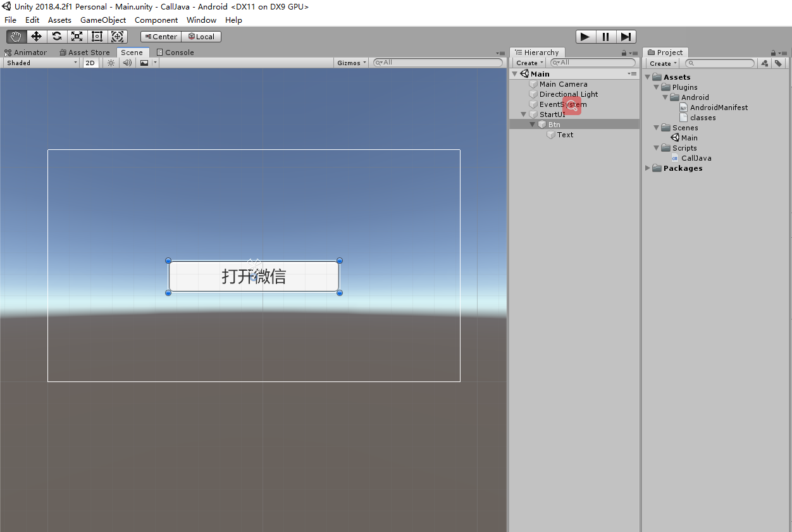Toggle scene lighting in the Scene view

pyautogui.click(x=110, y=62)
